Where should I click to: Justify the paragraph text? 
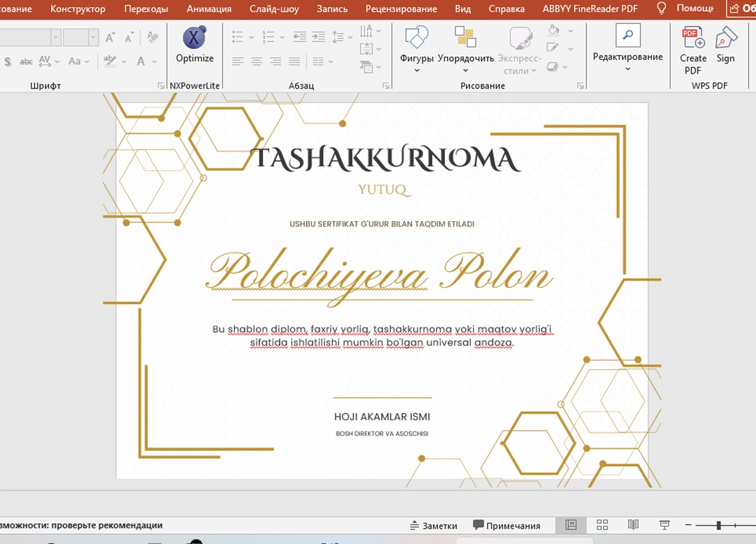pyautogui.click(x=294, y=62)
